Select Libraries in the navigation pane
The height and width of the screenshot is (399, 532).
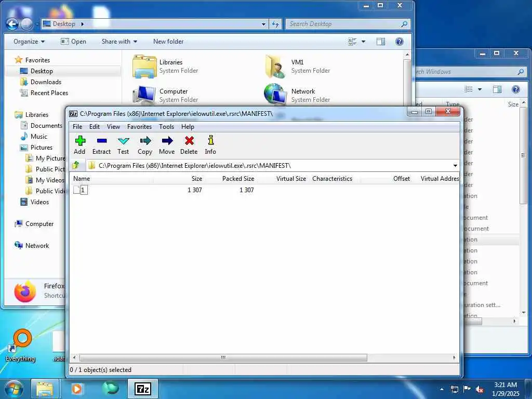[37, 115]
